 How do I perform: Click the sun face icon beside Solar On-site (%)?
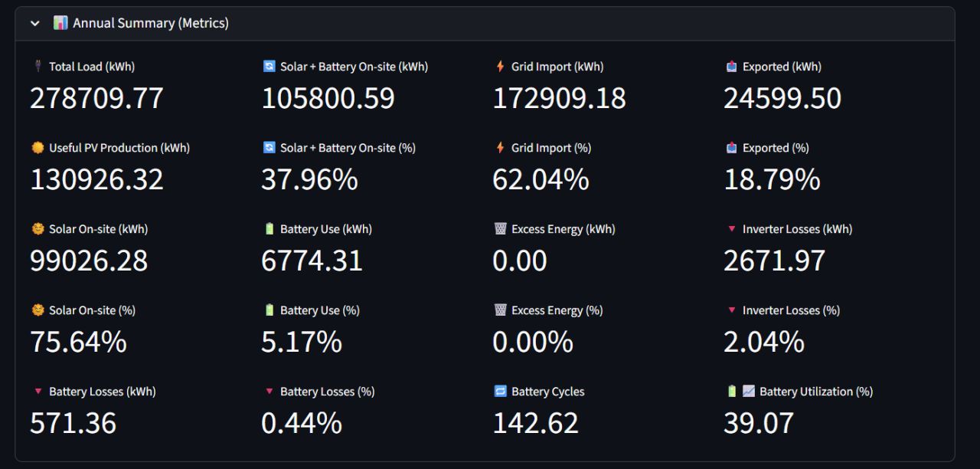point(38,310)
